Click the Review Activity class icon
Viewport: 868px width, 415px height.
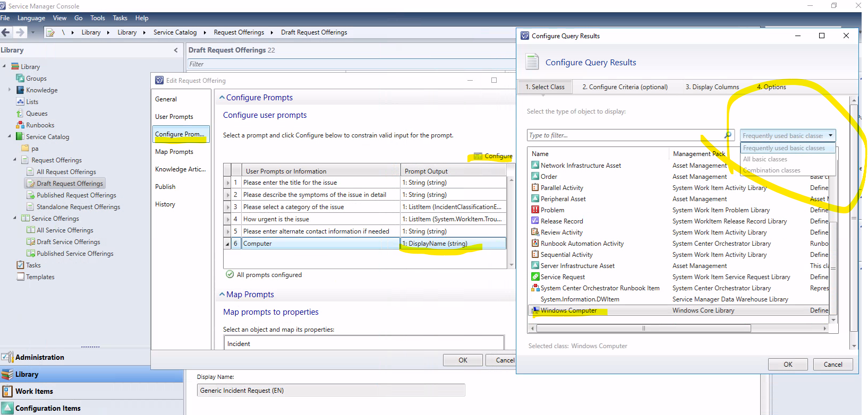pos(535,232)
